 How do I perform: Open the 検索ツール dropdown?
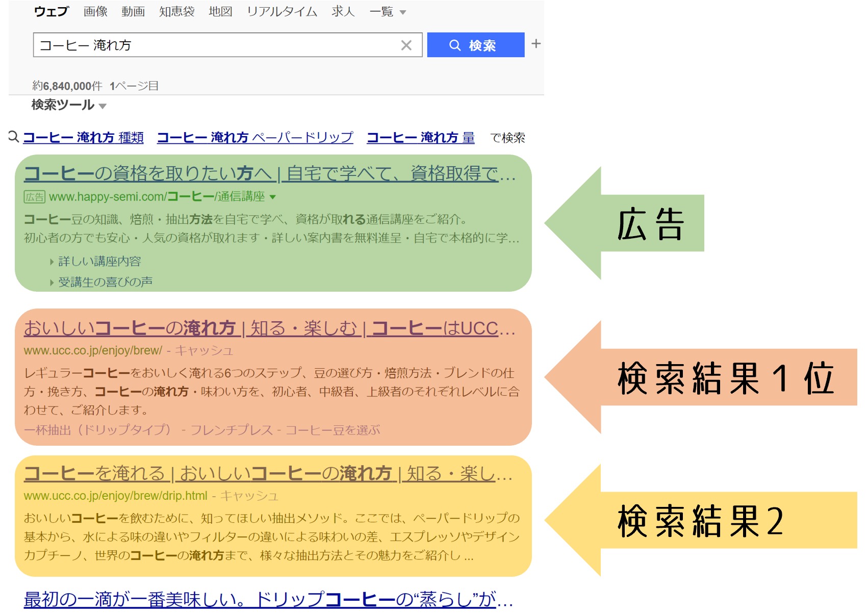[61, 105]
